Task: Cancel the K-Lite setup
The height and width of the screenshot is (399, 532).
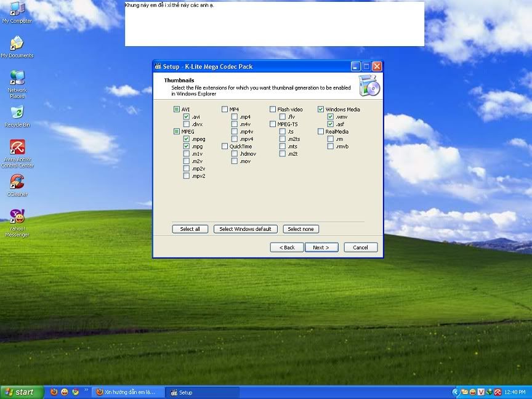Action: coord(360,248)
